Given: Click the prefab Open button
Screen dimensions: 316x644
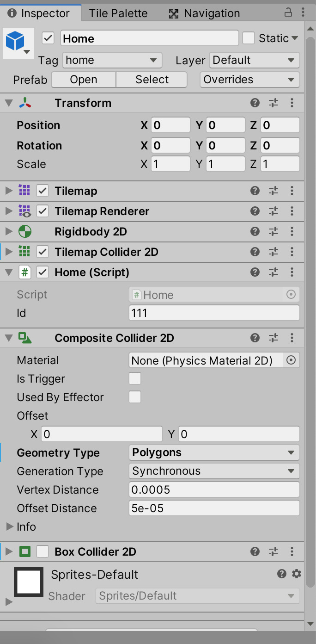Looking at the screenshot, I should (x=84, y=80).
